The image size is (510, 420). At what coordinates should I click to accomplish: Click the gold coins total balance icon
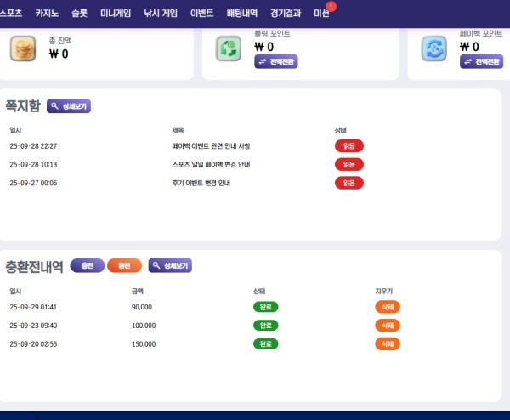(x=23, y=48)
